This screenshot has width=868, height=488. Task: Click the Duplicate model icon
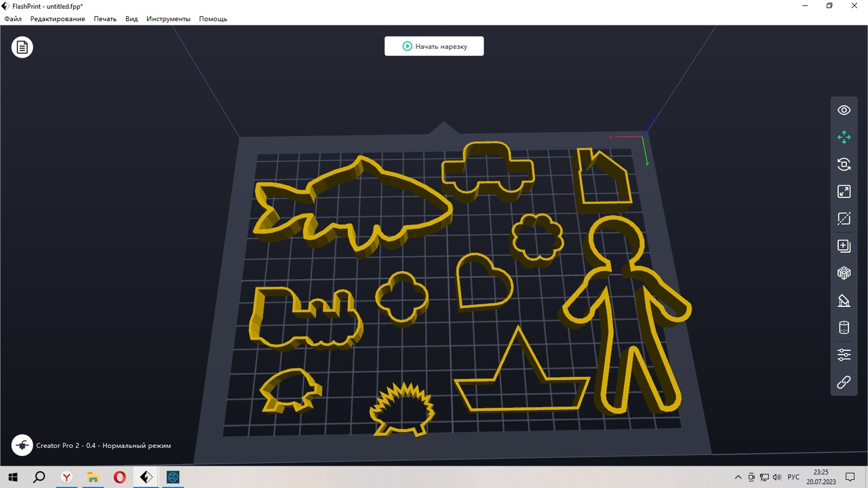844,246
